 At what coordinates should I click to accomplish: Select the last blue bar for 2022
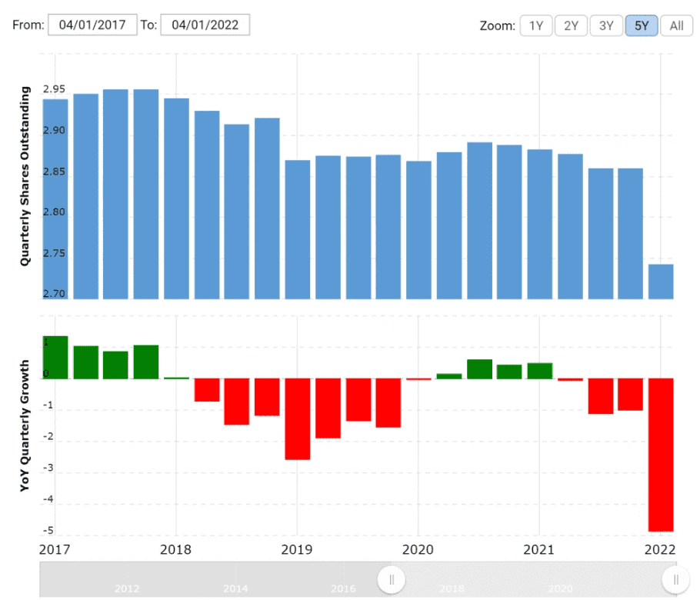coord(660,281)
